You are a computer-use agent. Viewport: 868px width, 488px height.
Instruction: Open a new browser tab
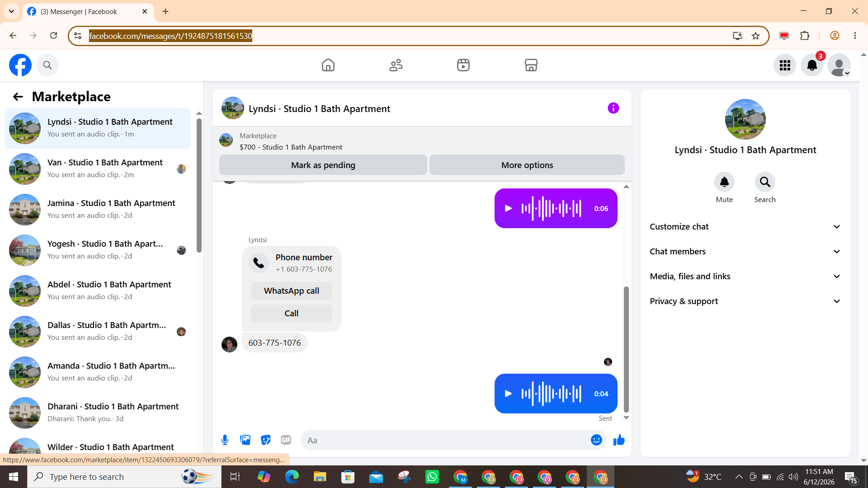pyautogui.click(x=165, y=11)
